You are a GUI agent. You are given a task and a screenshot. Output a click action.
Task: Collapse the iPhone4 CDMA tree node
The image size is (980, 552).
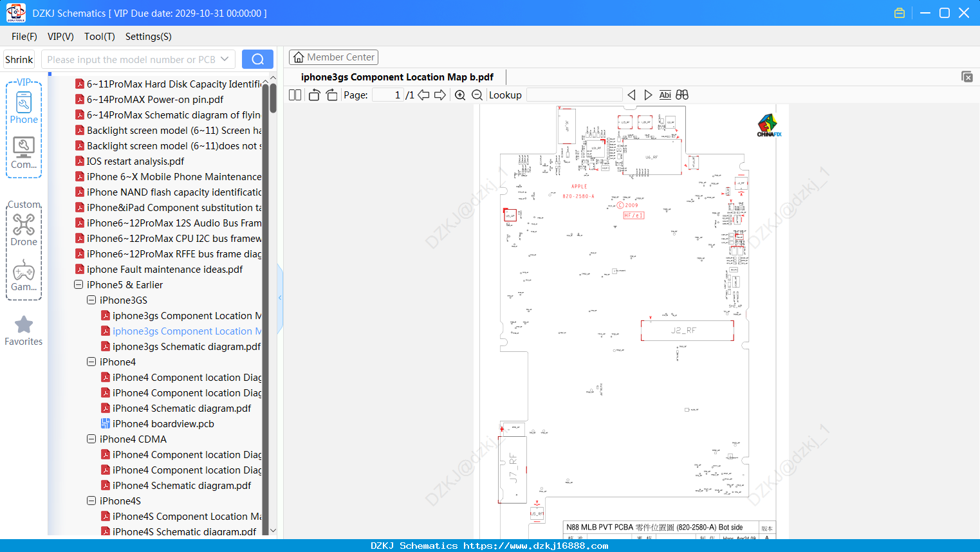point(91,439)
